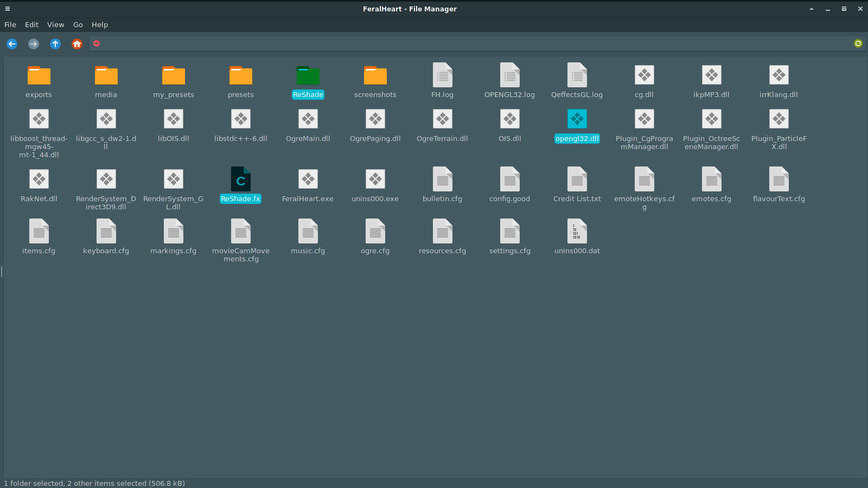The height and width of the screenshot is (488, 868).
Task: Click the red stop loading icon
Action: click(97, 43)
